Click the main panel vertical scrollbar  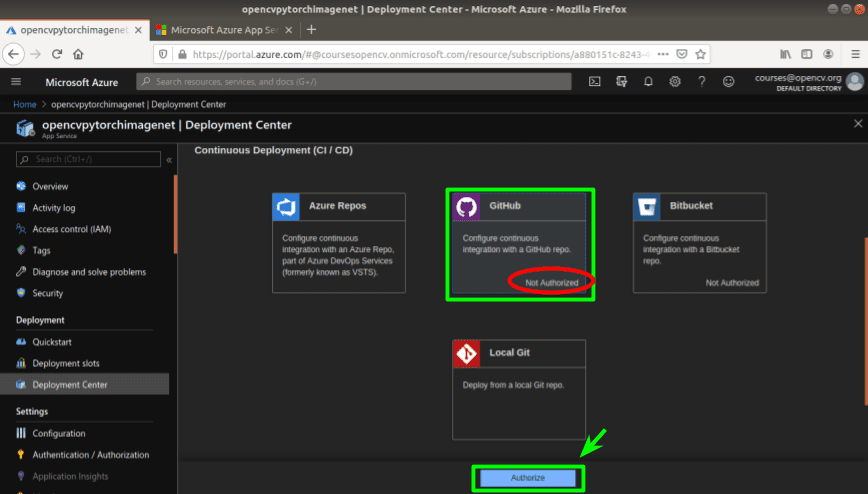866,321
